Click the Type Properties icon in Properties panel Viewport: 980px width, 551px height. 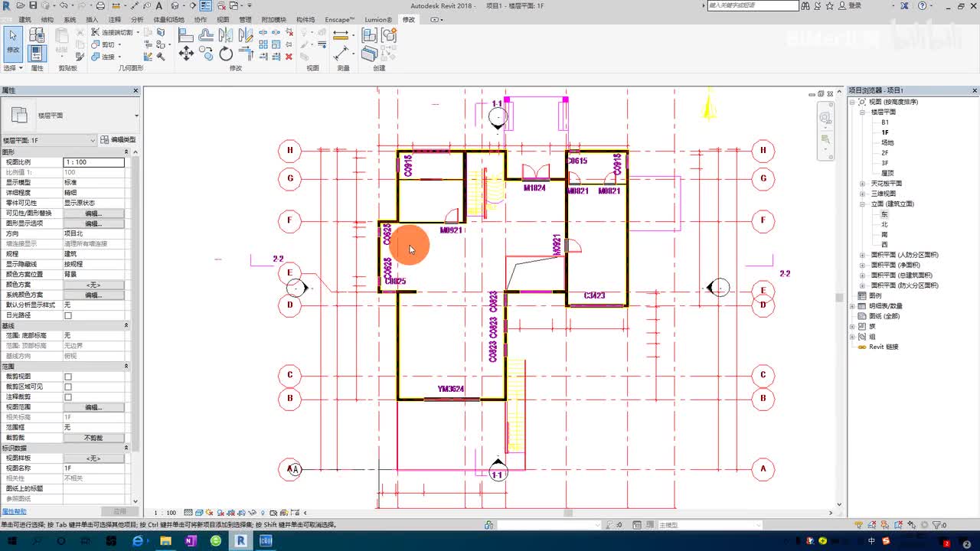point(37,35)
